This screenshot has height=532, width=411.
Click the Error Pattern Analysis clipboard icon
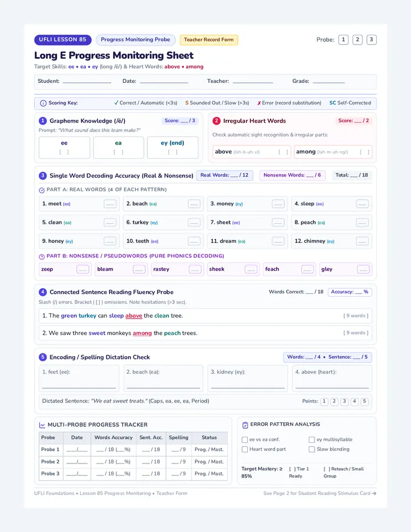pos(245,425)
